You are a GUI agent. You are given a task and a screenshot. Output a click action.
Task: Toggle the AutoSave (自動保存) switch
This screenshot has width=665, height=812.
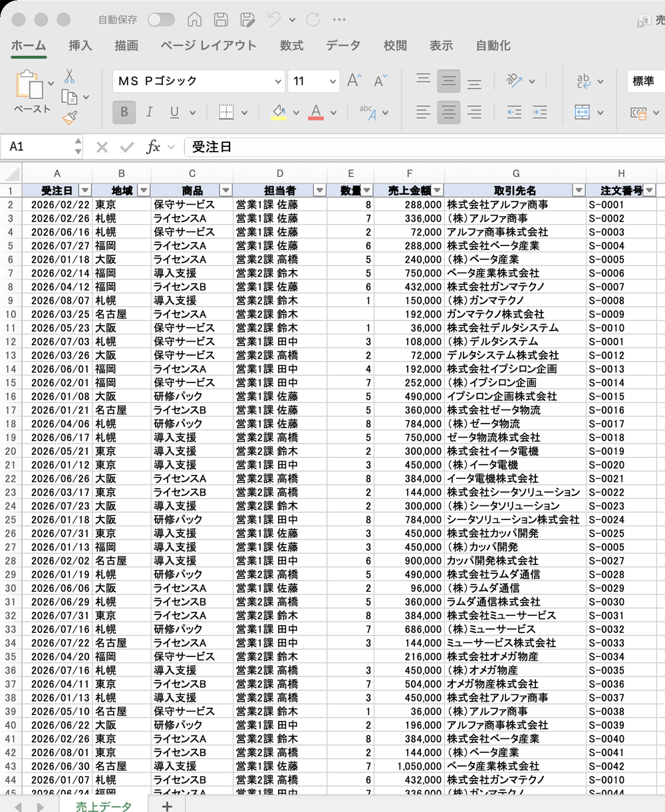161,20
